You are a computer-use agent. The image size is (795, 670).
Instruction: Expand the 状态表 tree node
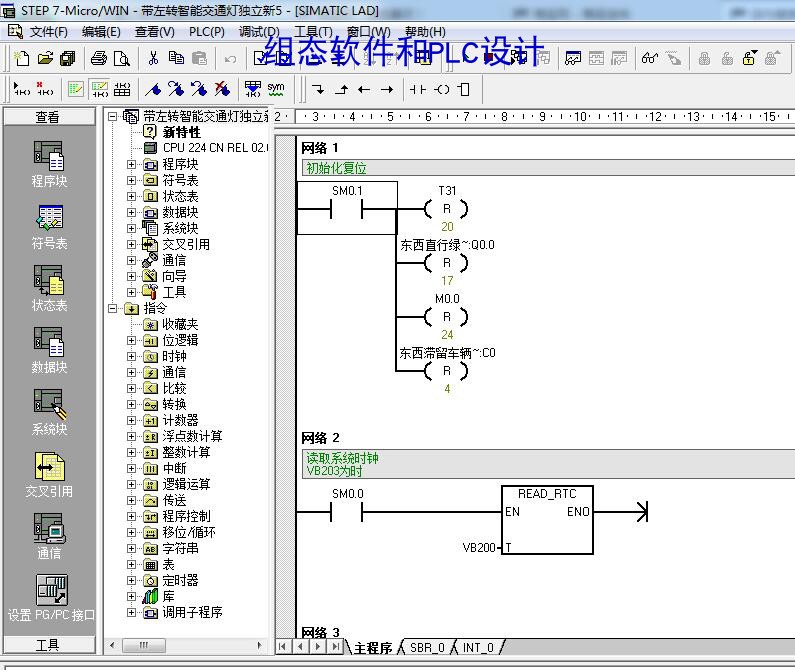point(131,196)
